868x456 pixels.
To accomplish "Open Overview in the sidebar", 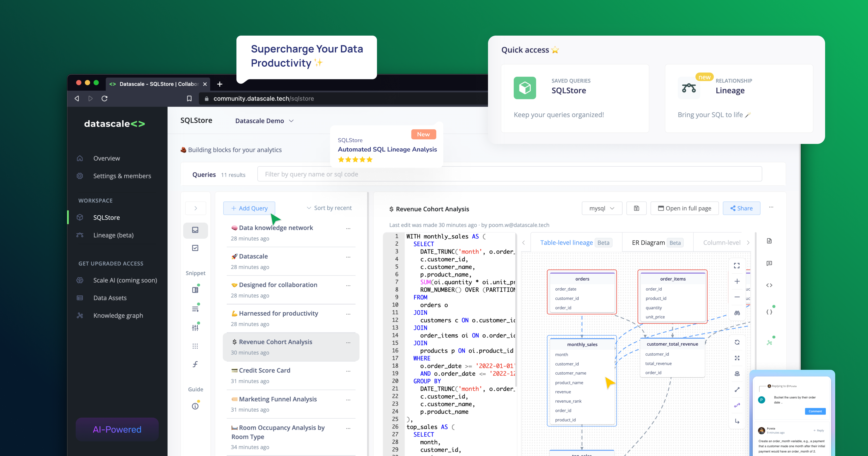I will [106, 158].
